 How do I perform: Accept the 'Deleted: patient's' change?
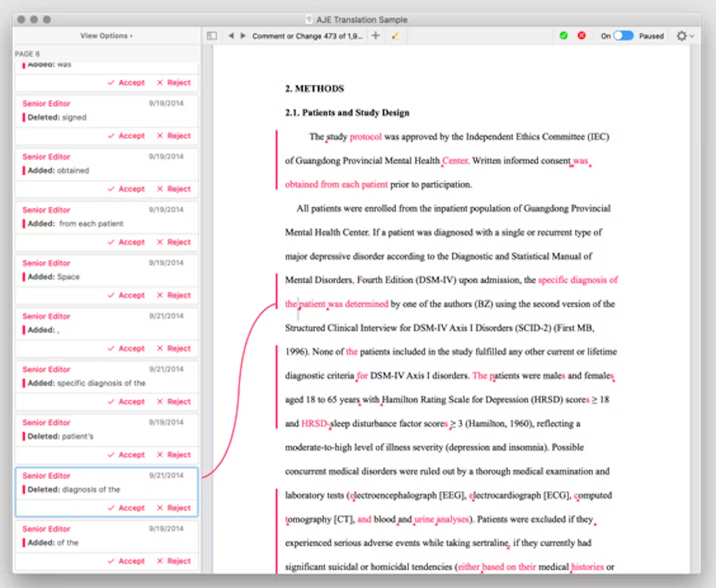tap(126, 455)
